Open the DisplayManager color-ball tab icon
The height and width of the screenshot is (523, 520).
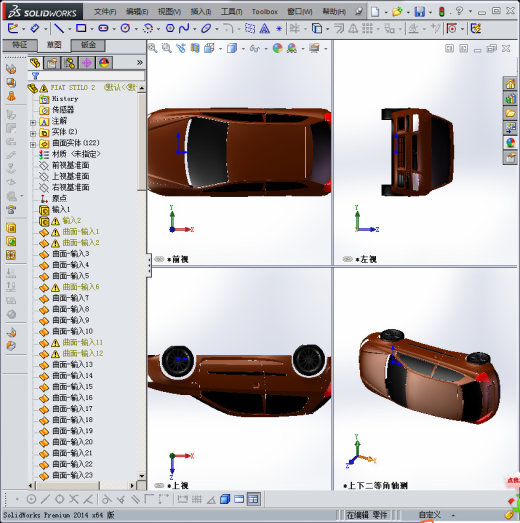coord(104,63)
